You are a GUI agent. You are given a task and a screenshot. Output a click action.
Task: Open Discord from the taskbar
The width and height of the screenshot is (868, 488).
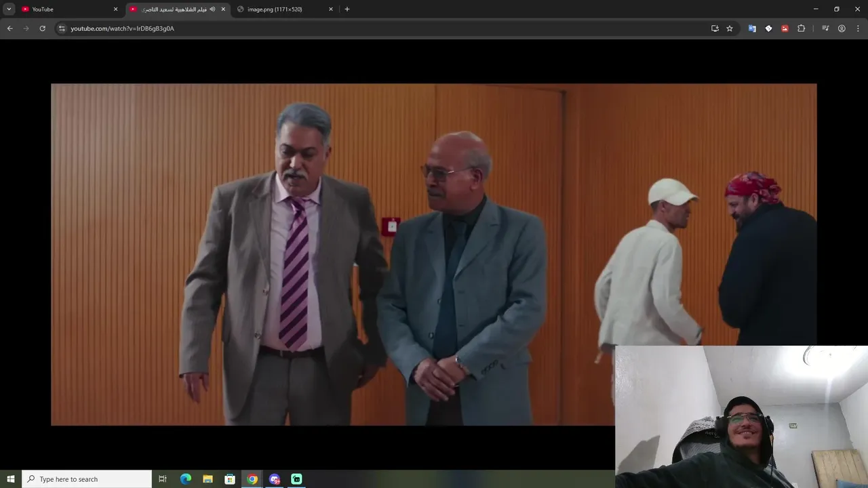click(x=275, y=479)
